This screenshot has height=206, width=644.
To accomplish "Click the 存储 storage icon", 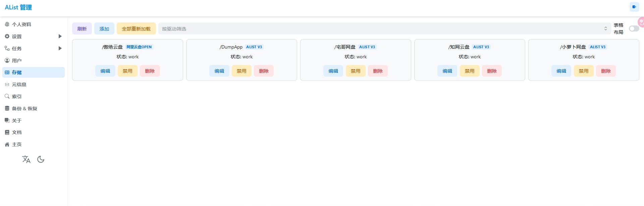I will tap(7, 72).
